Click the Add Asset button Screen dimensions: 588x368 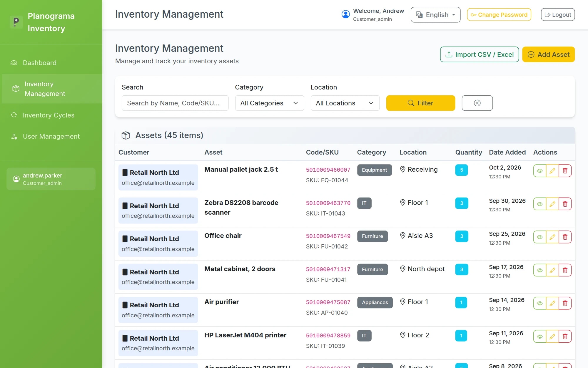point(548,54)
